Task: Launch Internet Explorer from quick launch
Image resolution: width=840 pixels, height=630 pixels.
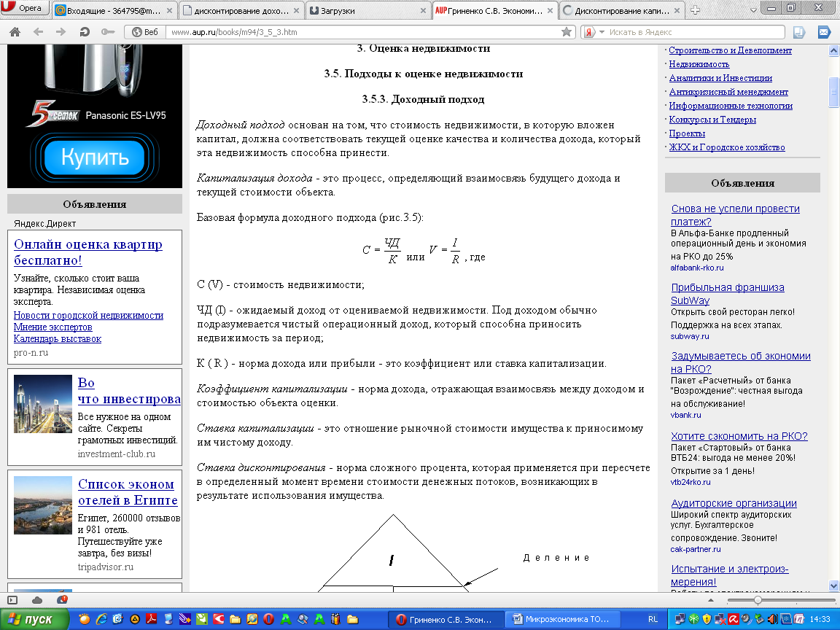Action: (x=101, y=619)
